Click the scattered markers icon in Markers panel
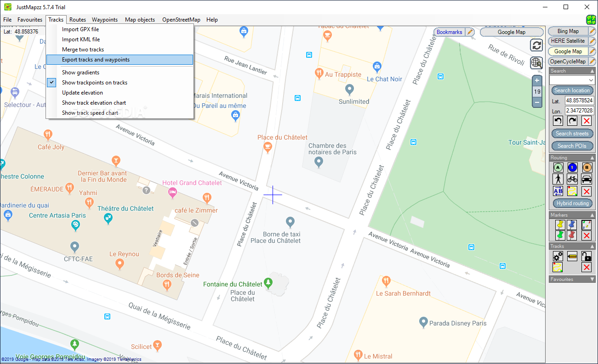The width and height of the screenshot is (598, 364). (x=587, y=224)
